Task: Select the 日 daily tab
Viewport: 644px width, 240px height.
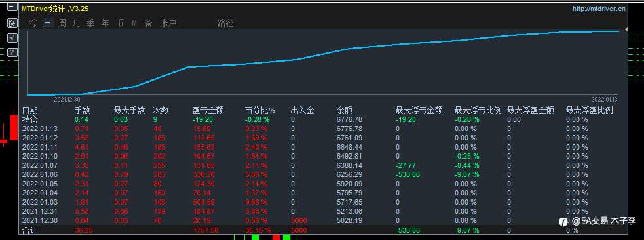Action: [48, 24]
